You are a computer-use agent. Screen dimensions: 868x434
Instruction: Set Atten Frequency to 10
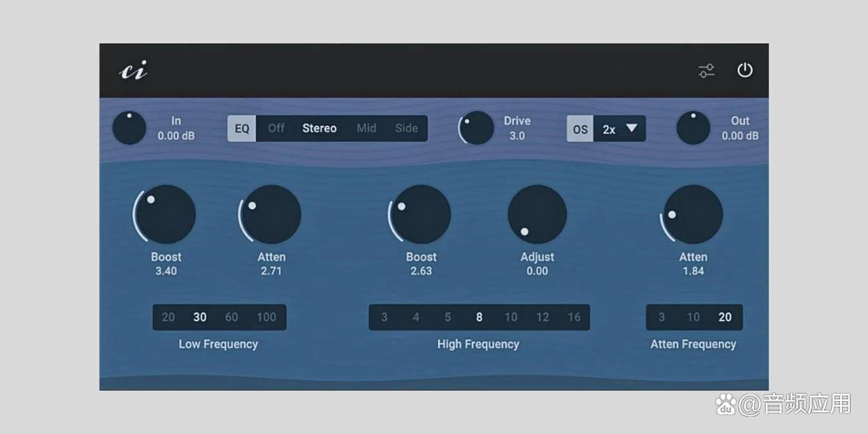tap(693, 317)
